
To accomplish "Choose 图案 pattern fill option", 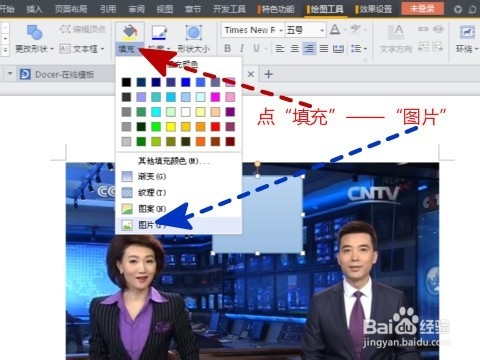I will (179, 209).
